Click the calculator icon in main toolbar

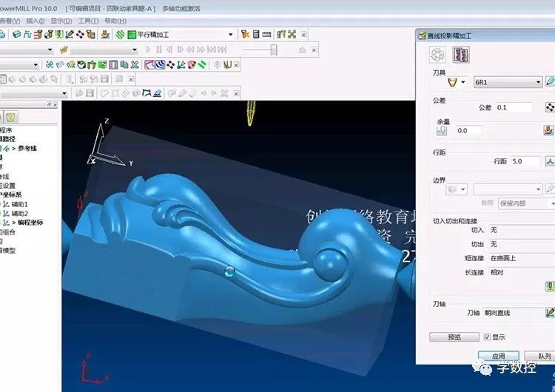pos(255,34)
